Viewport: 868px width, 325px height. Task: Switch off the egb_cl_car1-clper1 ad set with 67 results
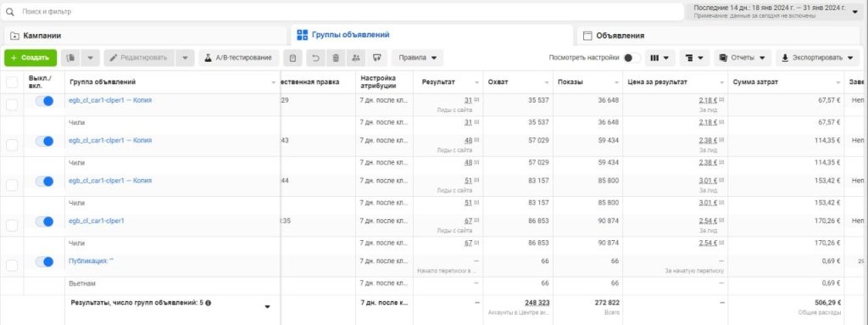pos(44,221)
